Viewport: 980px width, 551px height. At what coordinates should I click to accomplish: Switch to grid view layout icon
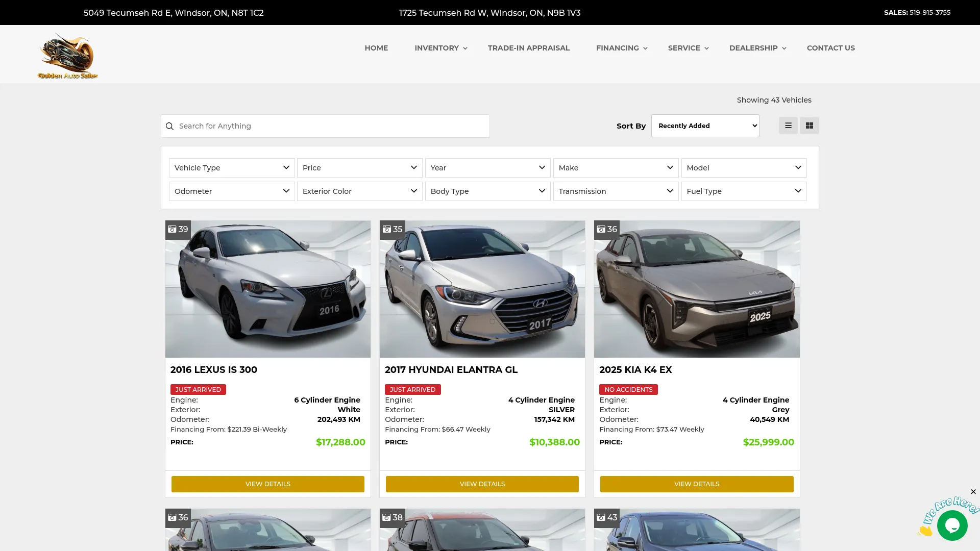point(810,126)
